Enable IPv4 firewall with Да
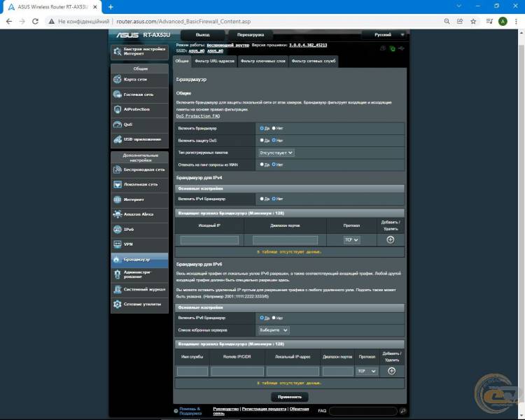Screen dimensions: 525x420 (262, 199)
